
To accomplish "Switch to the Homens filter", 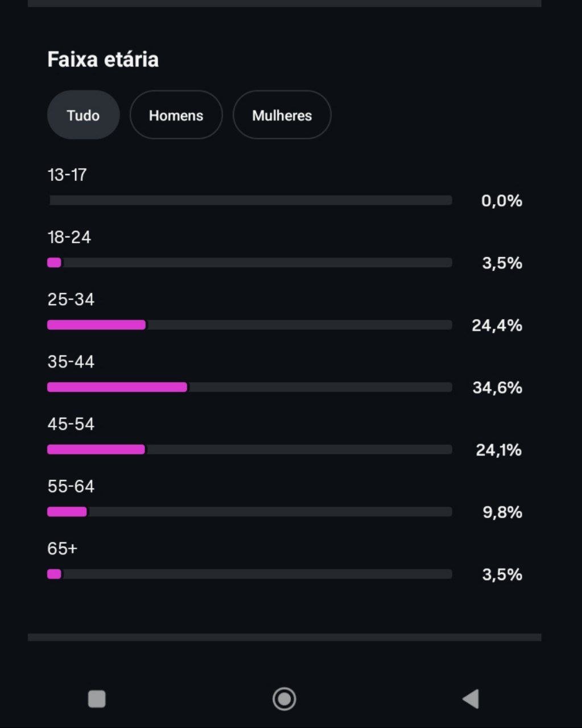I will tap(176, 115).
